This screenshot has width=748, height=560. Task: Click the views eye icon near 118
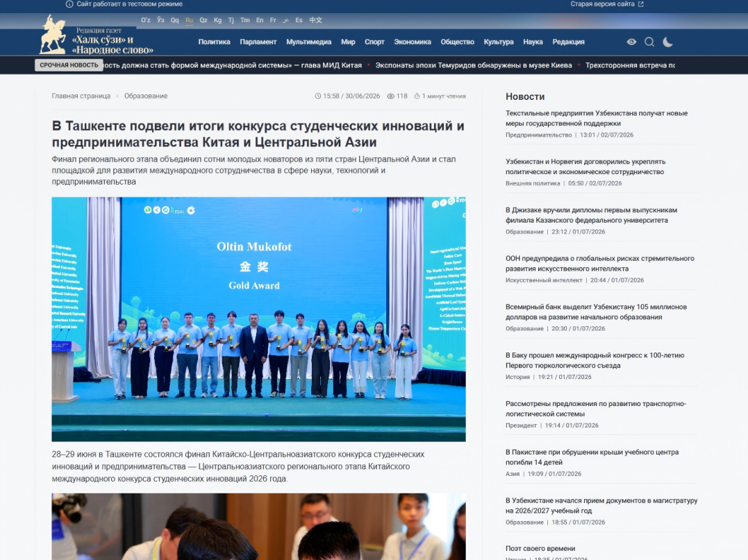pos(391,96)
